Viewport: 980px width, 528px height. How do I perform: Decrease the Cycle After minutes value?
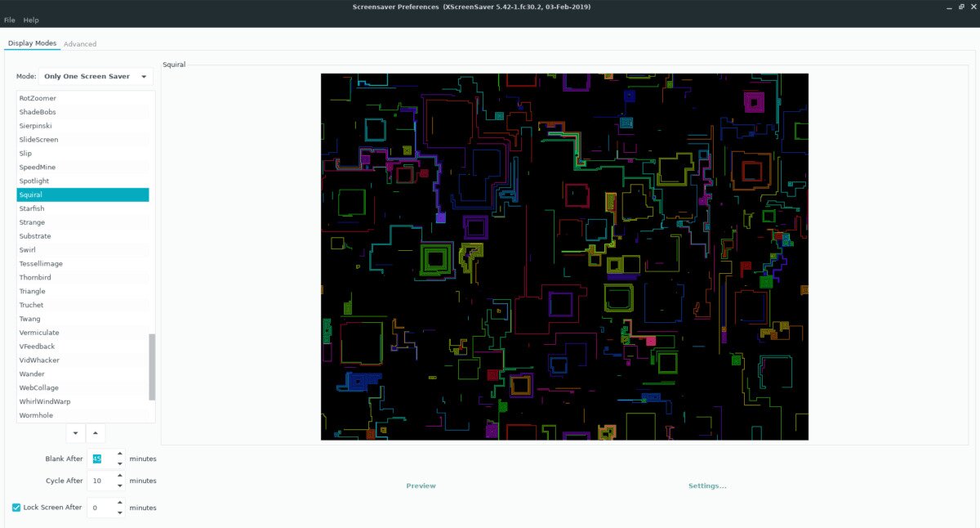[x=120, y=485]
